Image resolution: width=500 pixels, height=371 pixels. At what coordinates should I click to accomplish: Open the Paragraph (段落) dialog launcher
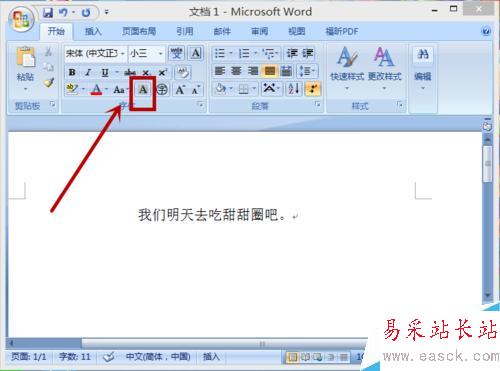pos(317,105)
